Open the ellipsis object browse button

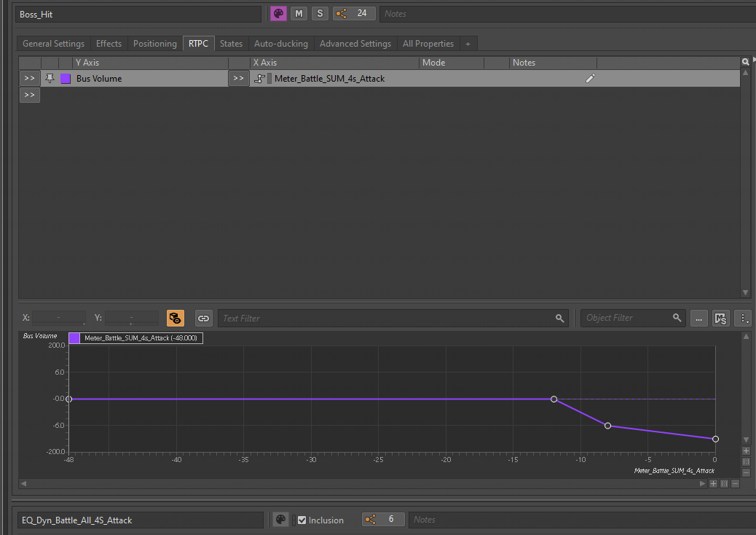coord(698,318)
